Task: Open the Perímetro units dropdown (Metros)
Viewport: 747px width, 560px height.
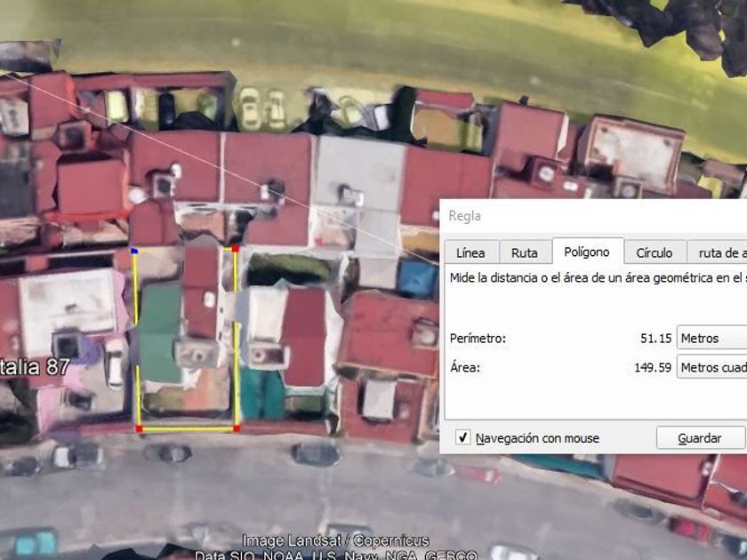Action: pos(711,338)
